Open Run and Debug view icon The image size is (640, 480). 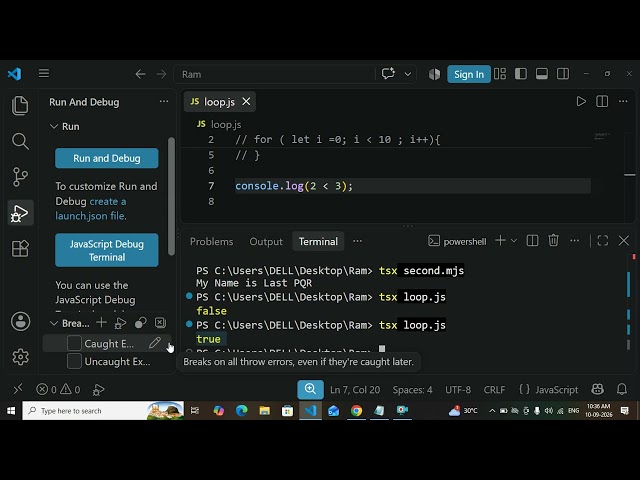[x=20, y=213]
